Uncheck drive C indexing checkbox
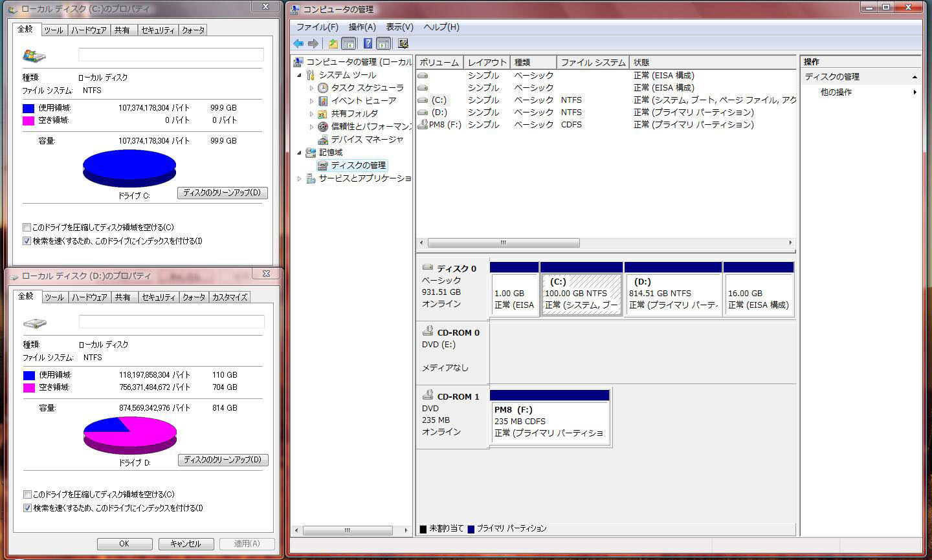This screenshot has height=560, width=932. click(27, 241)
